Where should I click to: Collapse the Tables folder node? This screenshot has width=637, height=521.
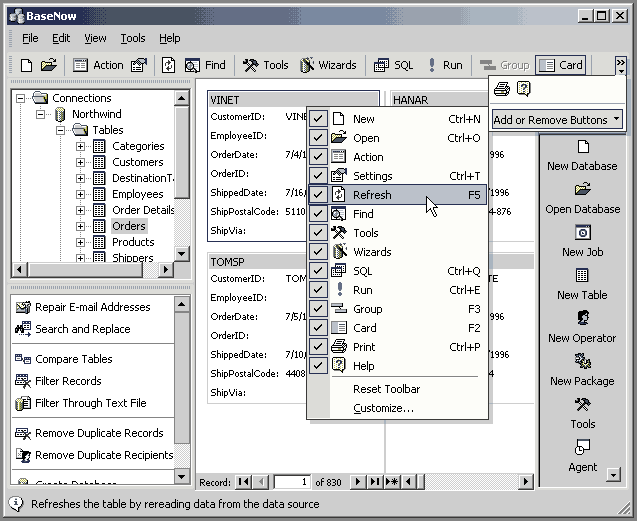click(x=60, y=130)
